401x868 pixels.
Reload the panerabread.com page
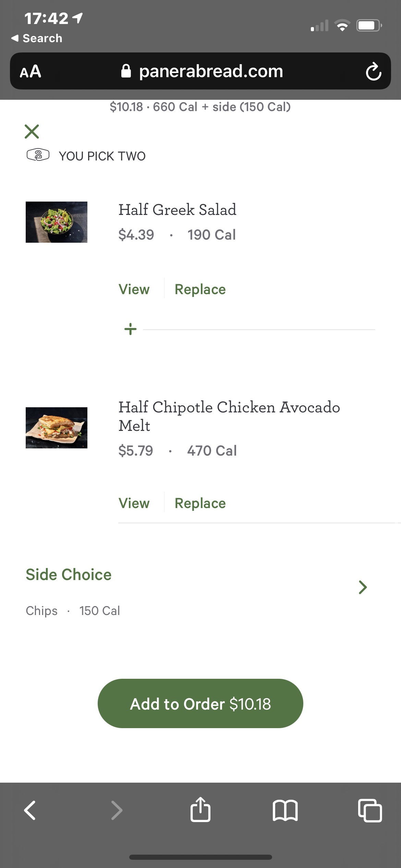(373, 71)
